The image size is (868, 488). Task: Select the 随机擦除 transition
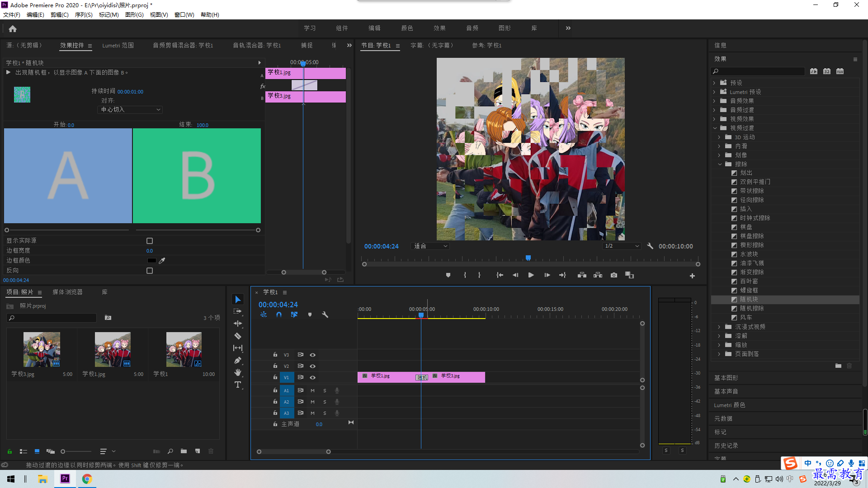(x=752, y=309)
